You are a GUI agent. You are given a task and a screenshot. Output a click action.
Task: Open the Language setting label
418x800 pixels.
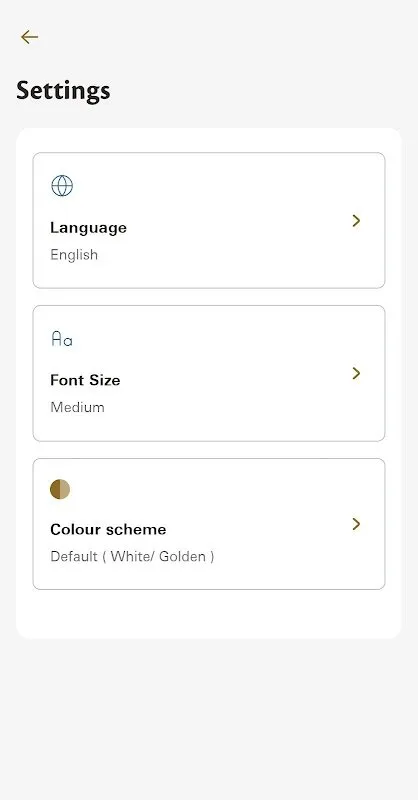point(88,228)
